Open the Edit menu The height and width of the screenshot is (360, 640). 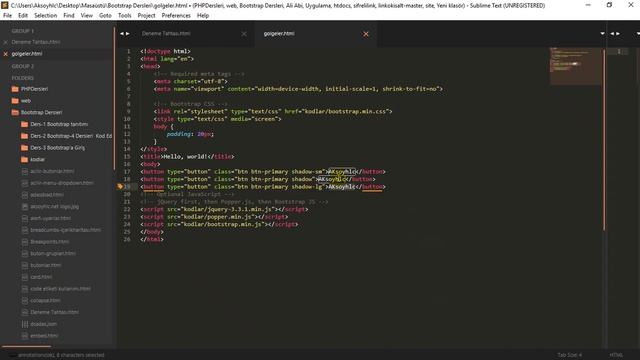tap(23, 16)
